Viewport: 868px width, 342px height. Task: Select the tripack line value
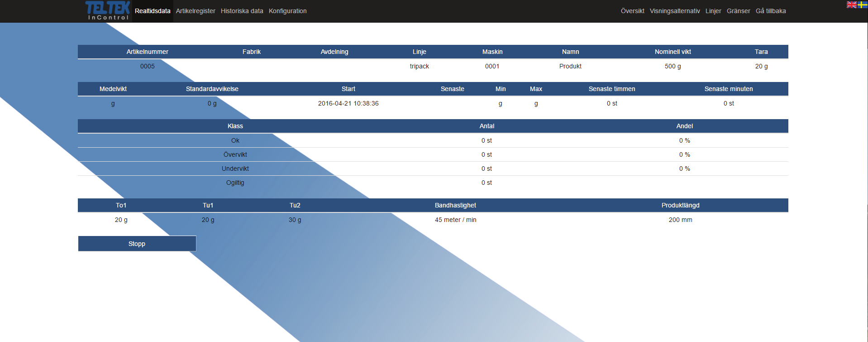(x=420, y=66)
